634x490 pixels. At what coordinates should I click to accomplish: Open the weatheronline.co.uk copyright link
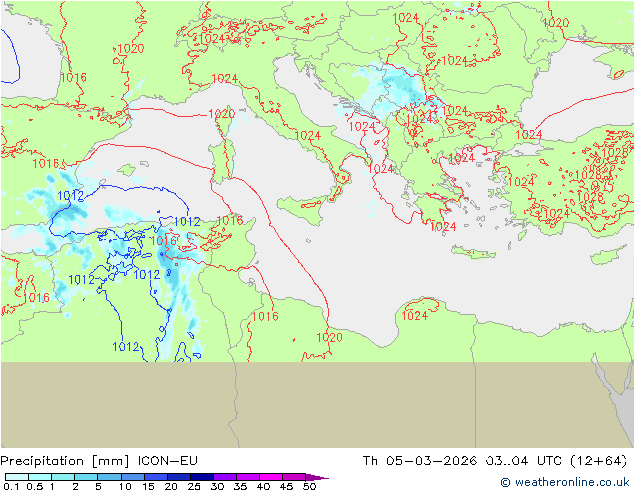(564, 482)
